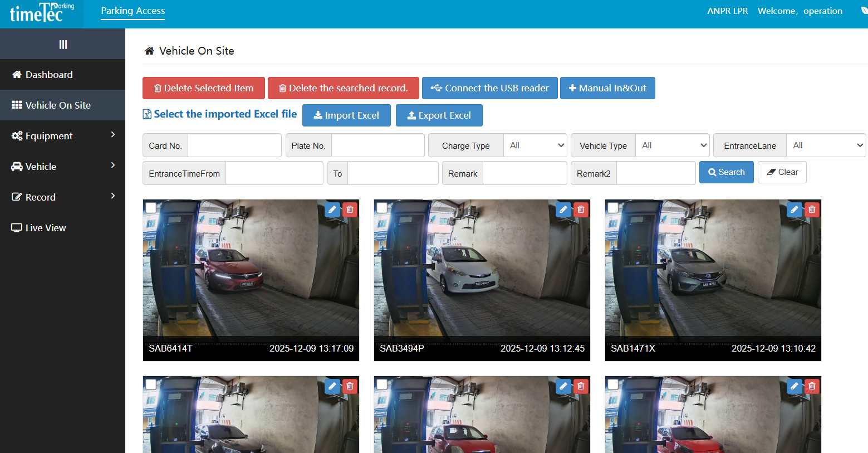Tick the checkbox on SAB6414T card

pos(151,208)
